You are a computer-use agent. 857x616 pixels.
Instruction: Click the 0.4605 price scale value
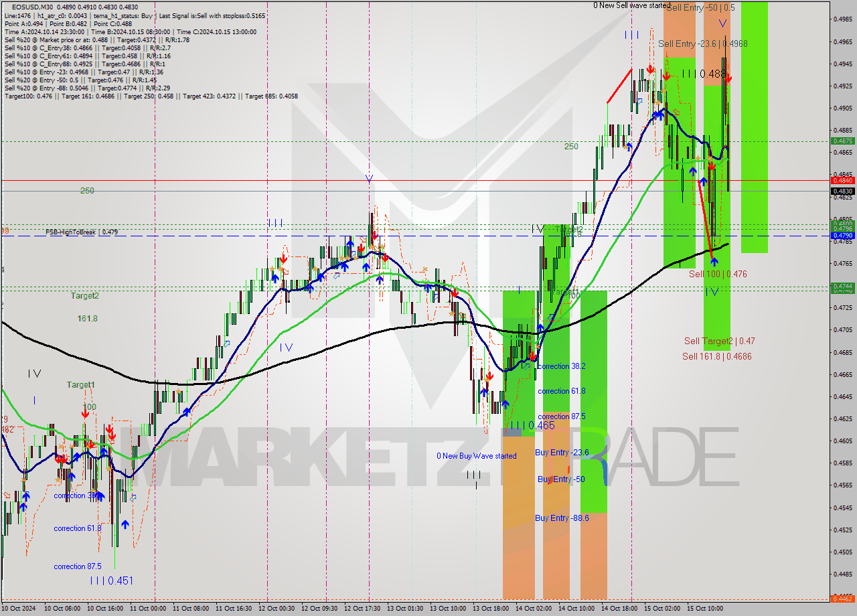[842, 441]
